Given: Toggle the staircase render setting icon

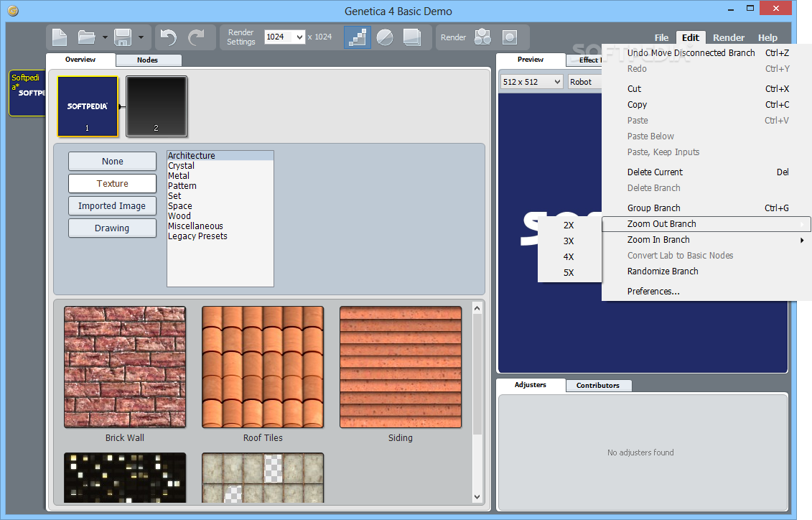Looking at the screenshot, I should point(358,37).
